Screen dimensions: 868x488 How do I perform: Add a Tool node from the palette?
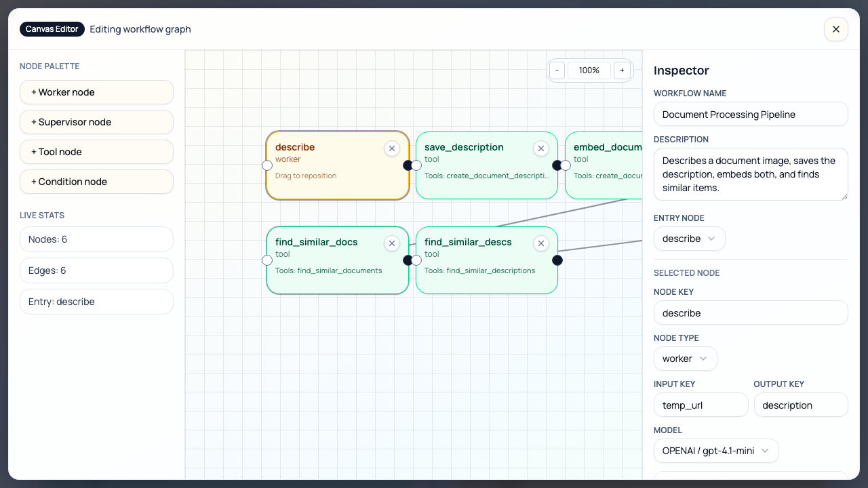coord(96,152)
